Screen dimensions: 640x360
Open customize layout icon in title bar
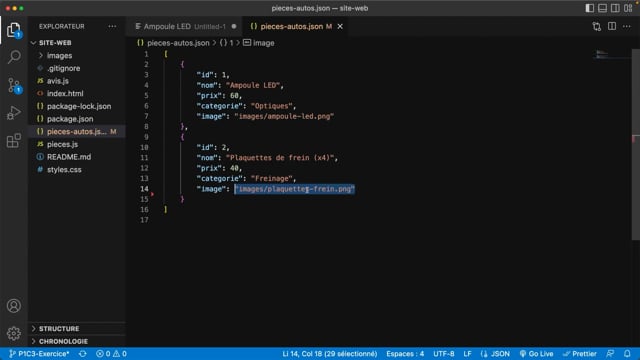(x=628, y=8)
